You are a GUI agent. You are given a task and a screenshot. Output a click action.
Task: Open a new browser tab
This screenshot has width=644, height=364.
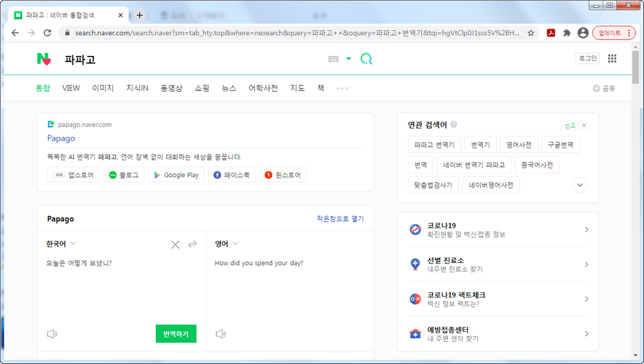point(140,15)
